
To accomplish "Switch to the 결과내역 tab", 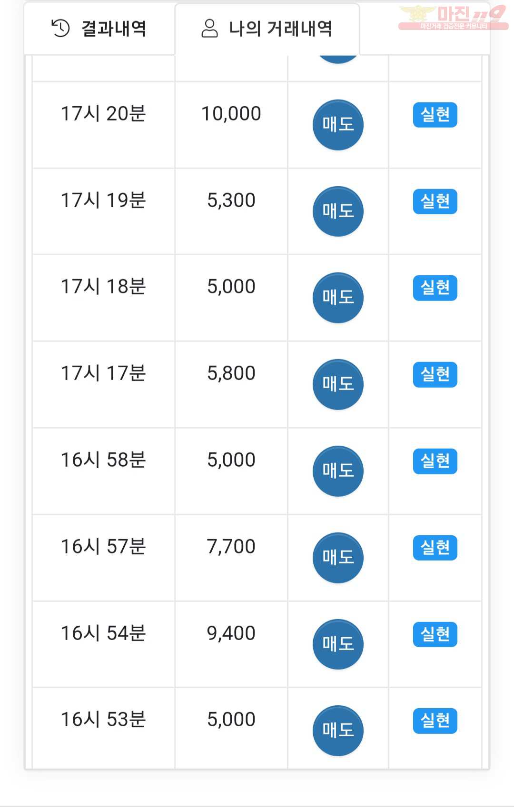I will (x=99, y=29).
